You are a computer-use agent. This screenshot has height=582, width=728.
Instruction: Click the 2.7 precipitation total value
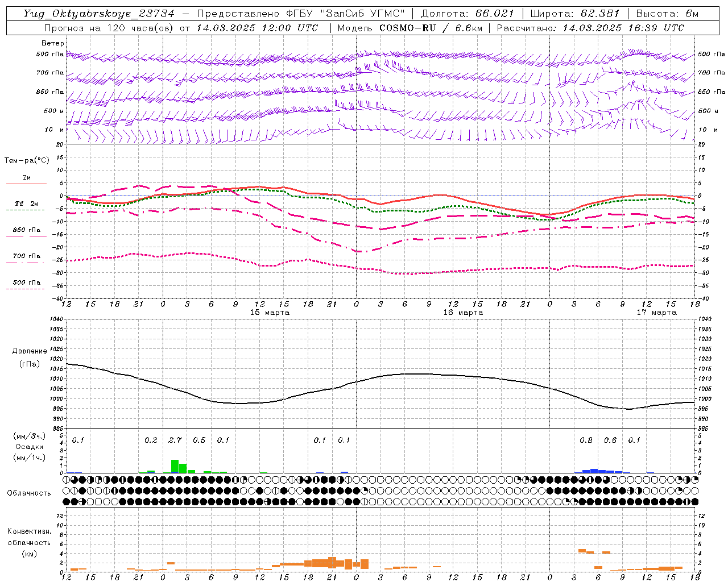click(x=175, y=440)
